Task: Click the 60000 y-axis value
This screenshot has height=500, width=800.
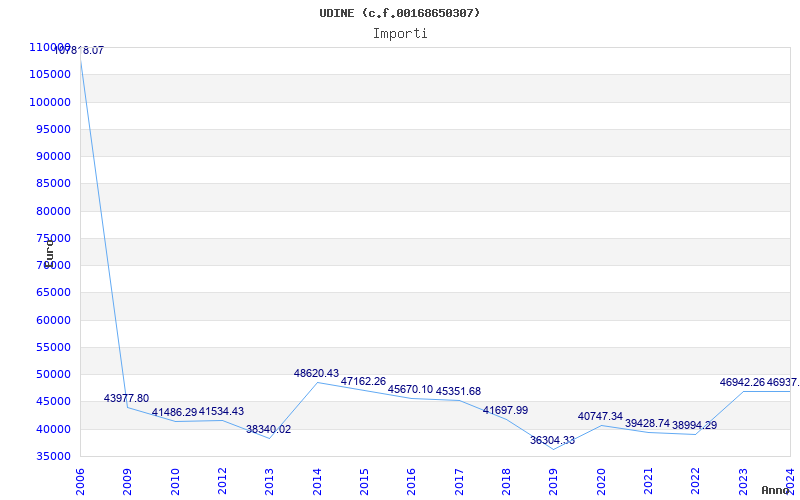Action: pyautogui.click(x=53, y=320)
